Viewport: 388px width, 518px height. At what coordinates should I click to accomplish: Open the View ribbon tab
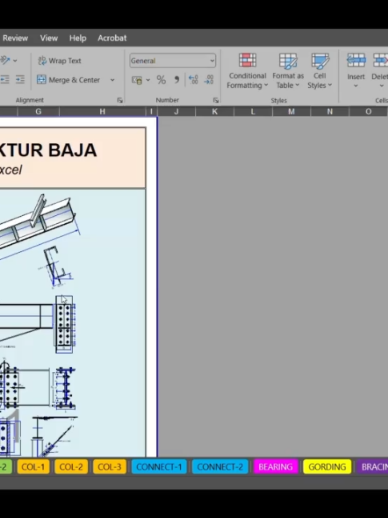point(49,38)
